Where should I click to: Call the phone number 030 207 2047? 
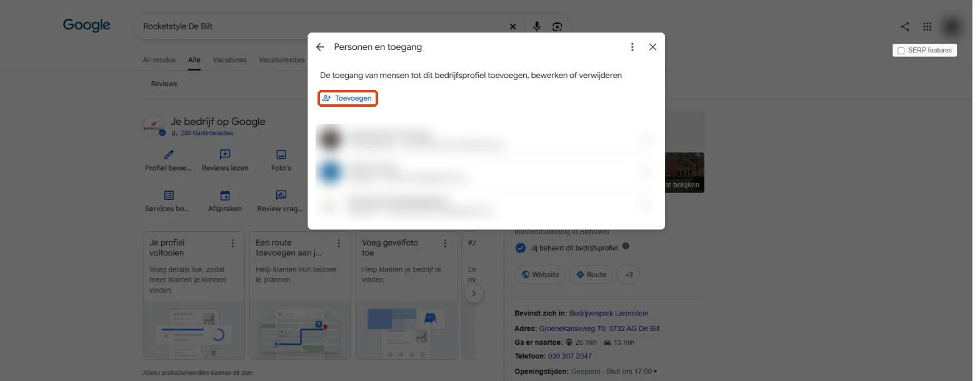pos(570,356)
